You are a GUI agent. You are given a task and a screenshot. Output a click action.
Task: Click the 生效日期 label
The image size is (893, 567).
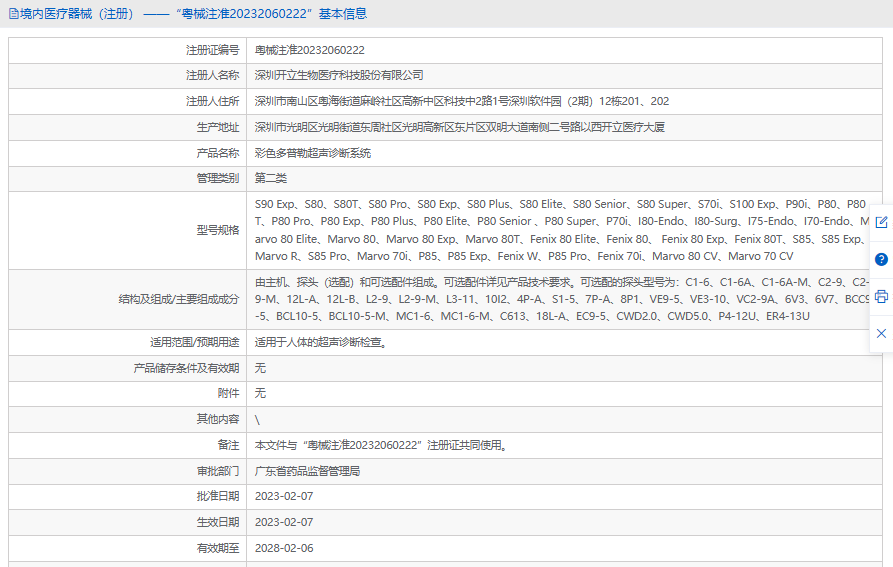click(x=218, y=522)
